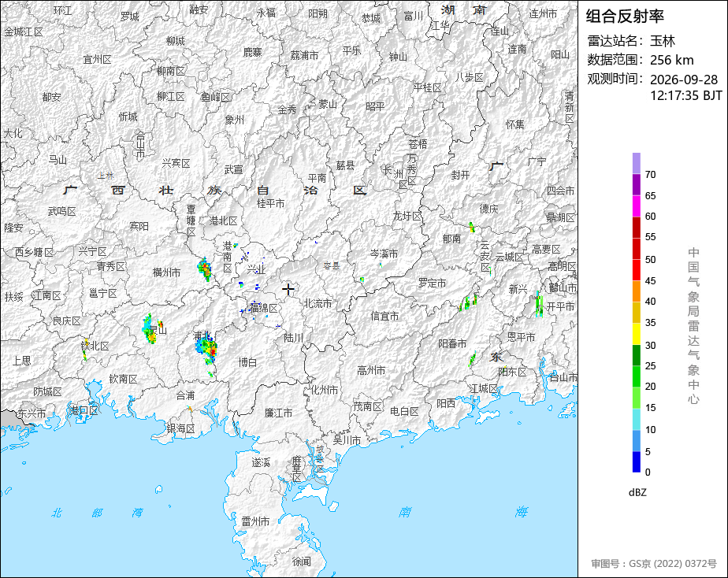Click the observation date 2026-09-28
The image size is (728, 578).
[x=683, y=80]
